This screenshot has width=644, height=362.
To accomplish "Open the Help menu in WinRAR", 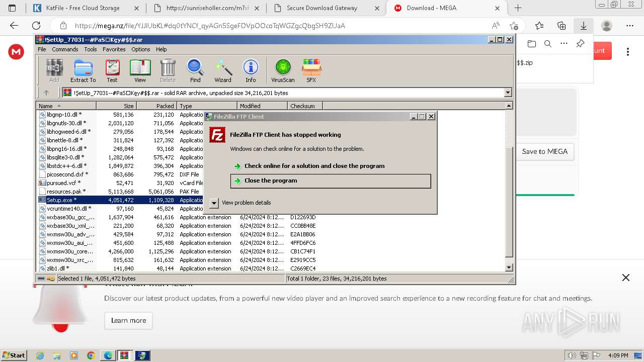I will tap(161, 49).
